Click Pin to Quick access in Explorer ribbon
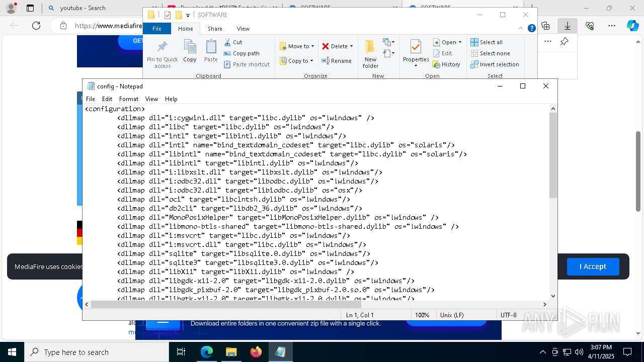Viewport: 644px width, 362px height. coord(162,54)
